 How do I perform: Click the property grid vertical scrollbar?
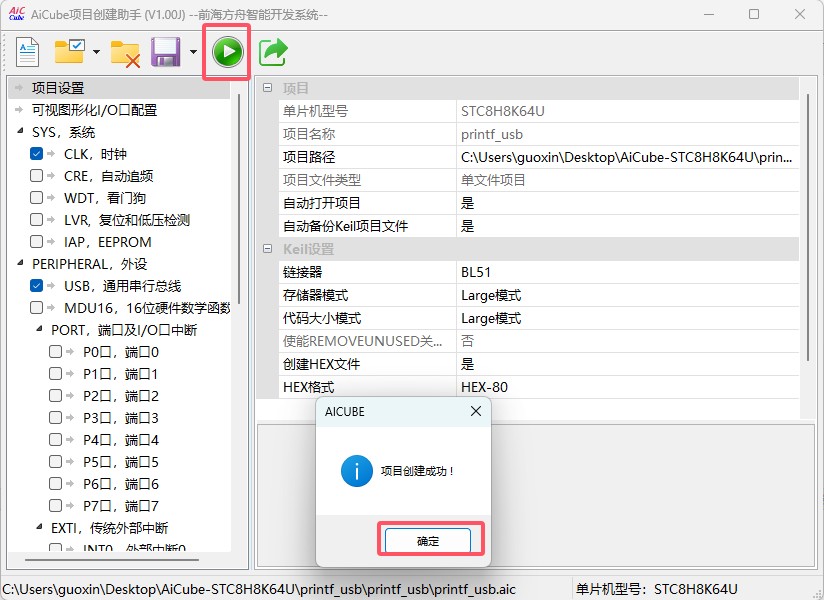[x=808, y=227]
